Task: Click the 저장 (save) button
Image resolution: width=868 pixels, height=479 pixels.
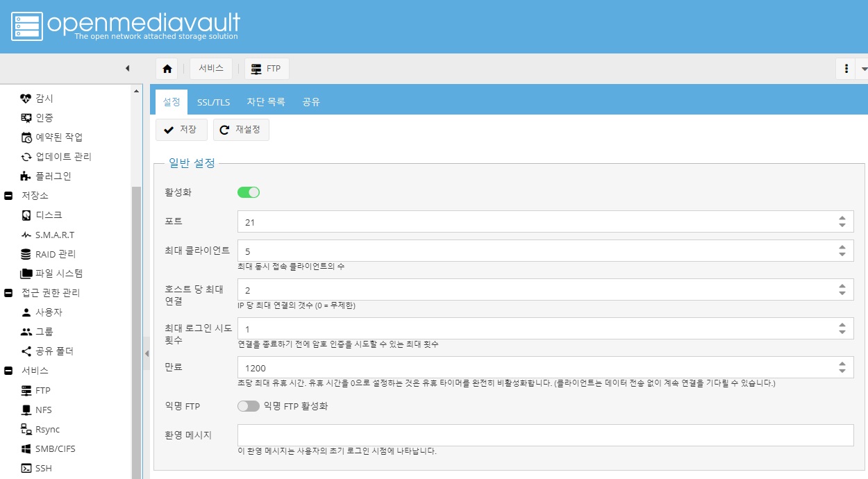Action: click(181, 129)
